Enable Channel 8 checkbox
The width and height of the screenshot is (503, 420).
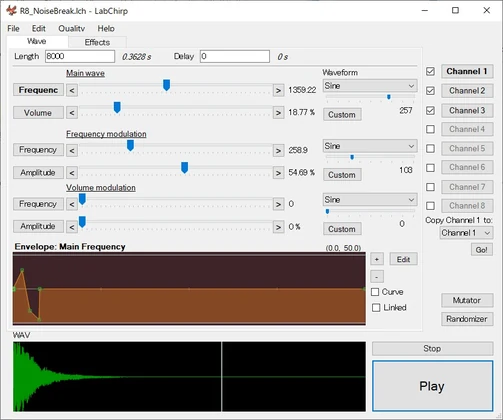click(430, 206)
